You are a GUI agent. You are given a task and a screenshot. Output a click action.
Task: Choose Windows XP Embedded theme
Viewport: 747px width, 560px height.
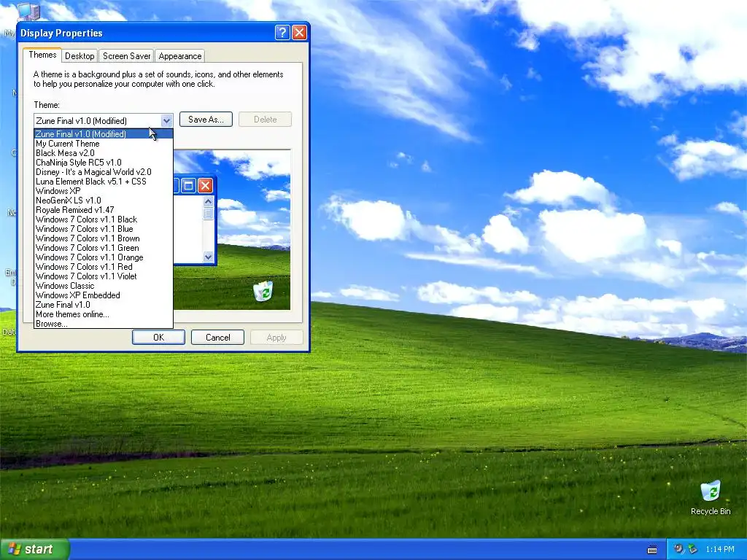point(104,295)
